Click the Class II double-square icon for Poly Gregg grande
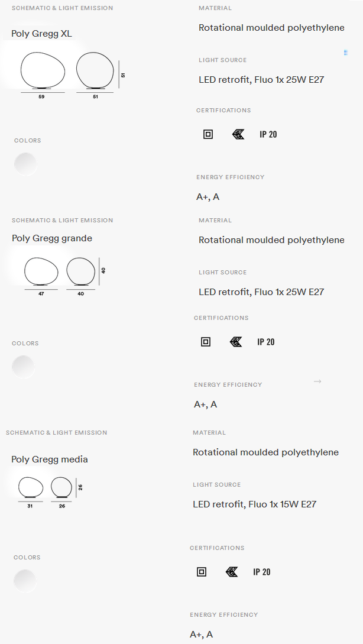This screenshot has height=644, width=363. click(x=206, y=342)
